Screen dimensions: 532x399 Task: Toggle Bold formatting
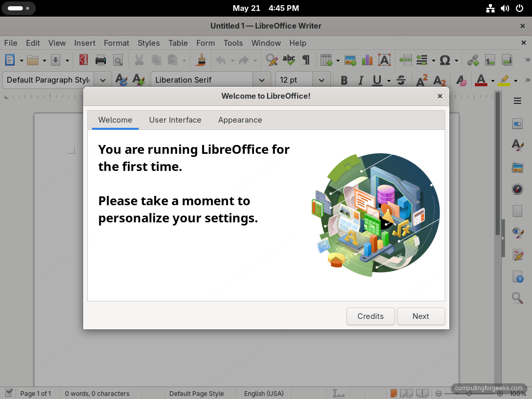[x=344, y=81]
